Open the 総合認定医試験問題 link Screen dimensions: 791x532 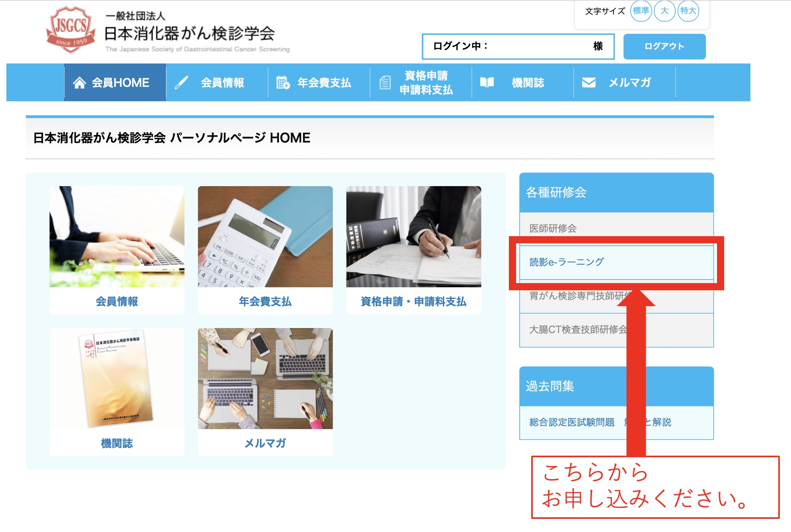(572, 422)
